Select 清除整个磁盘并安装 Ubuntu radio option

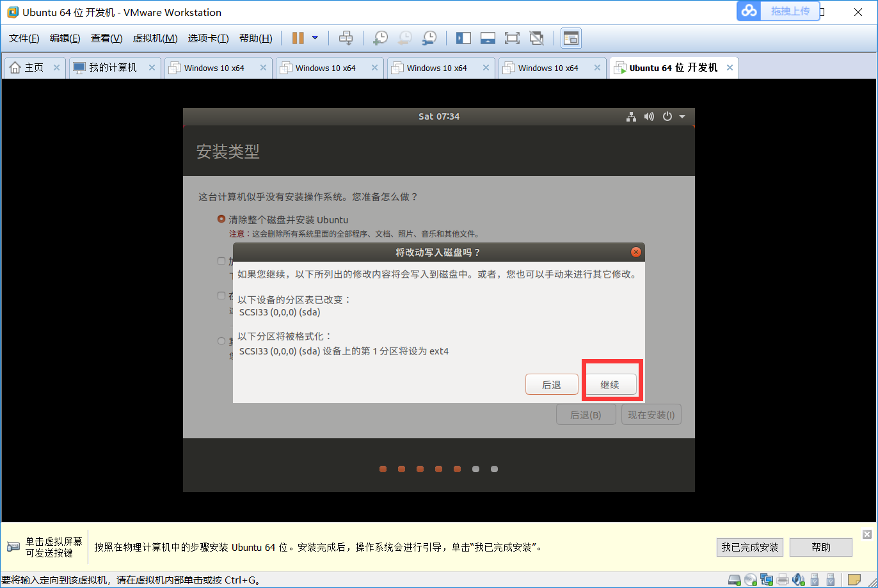[x=221, y=219]
